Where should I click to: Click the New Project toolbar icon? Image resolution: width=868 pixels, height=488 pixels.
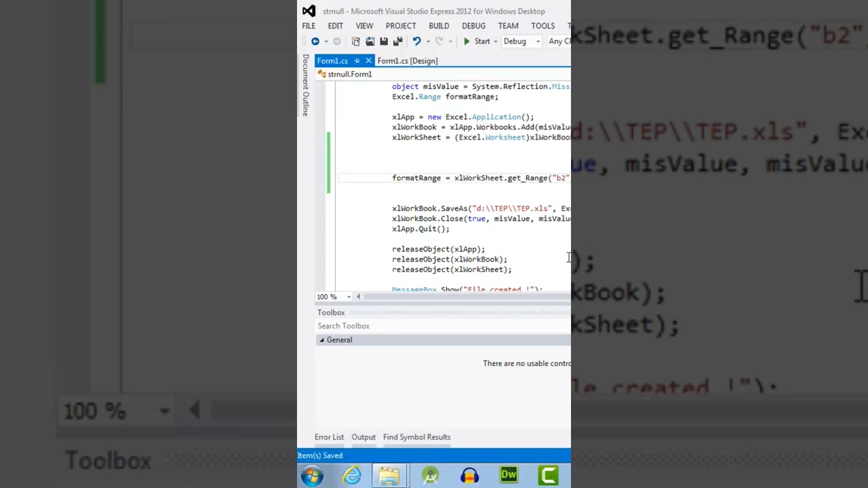point(356,41)
